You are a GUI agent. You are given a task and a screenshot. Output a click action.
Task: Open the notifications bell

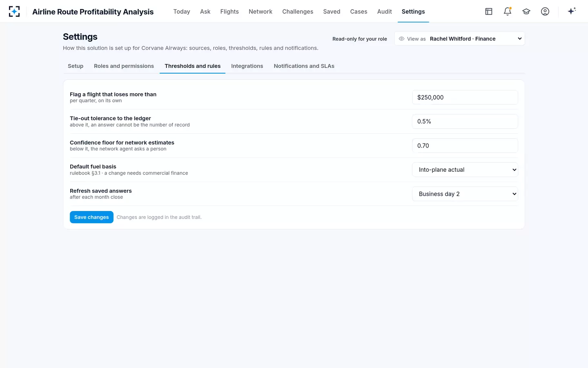tap(508, 11)
